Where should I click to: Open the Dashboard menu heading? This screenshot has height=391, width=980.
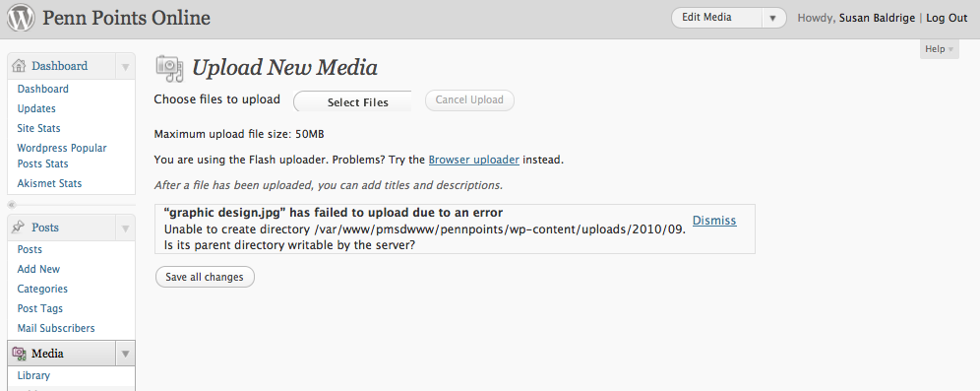(59, 66)
